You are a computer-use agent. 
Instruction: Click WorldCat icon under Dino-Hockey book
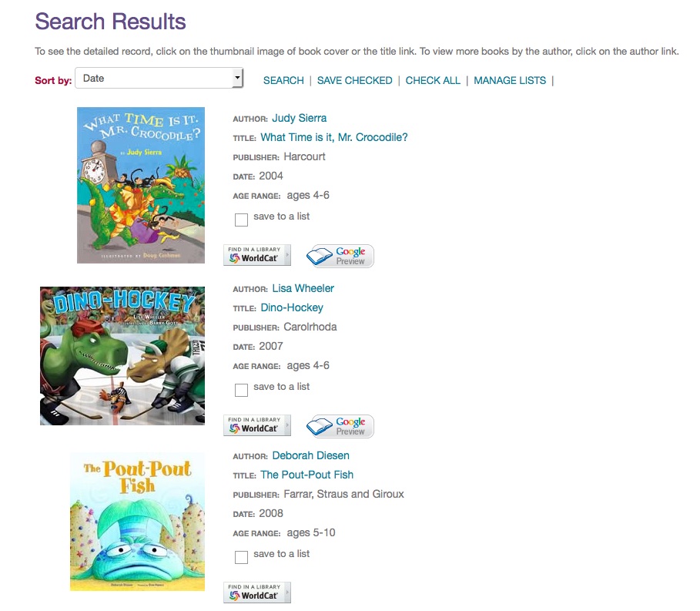[257, 425]
